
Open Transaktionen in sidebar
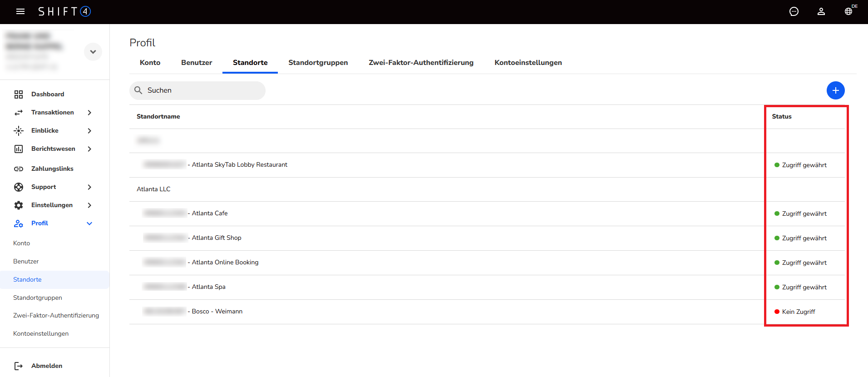click(53, 112)
